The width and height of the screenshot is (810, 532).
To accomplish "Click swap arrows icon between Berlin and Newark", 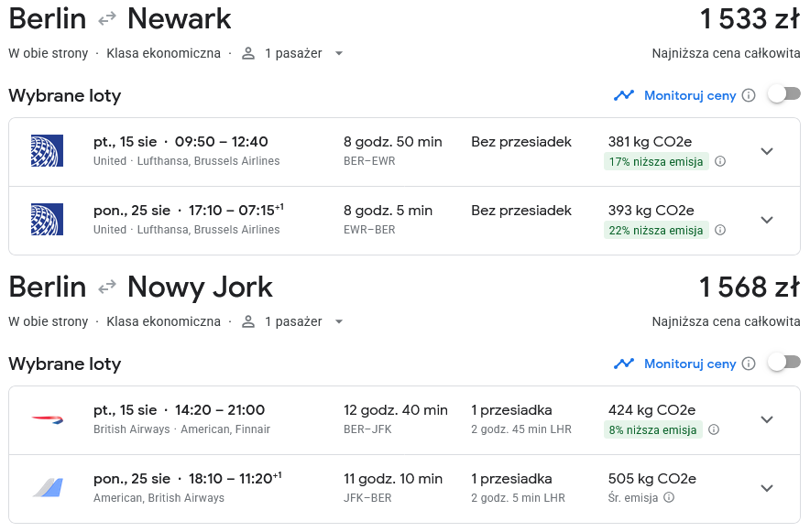I will click(107, 19).
